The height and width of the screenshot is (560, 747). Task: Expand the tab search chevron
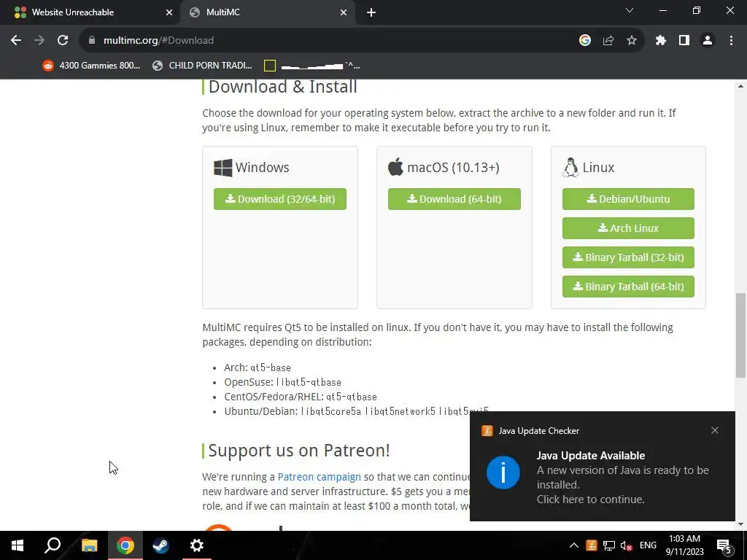pos(629,10)
